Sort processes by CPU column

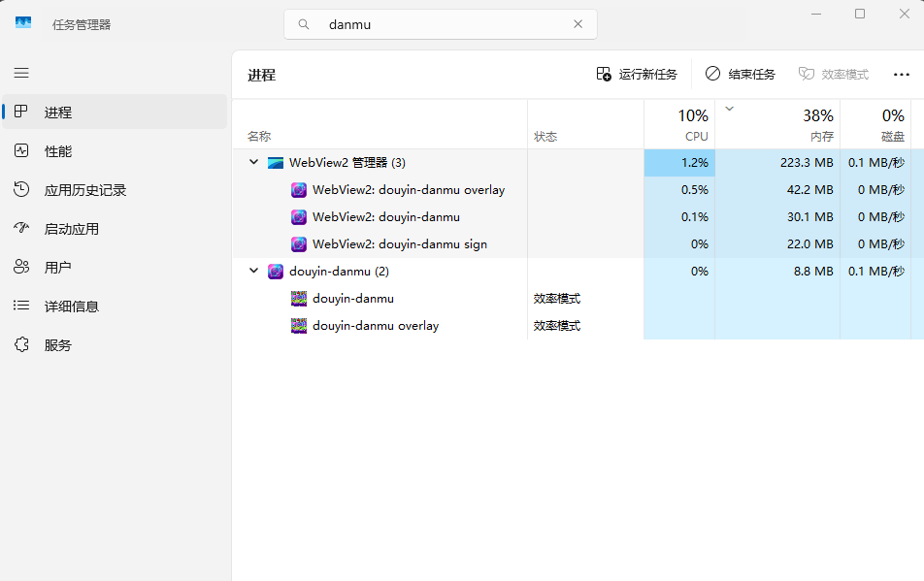[x=679, y=124]
